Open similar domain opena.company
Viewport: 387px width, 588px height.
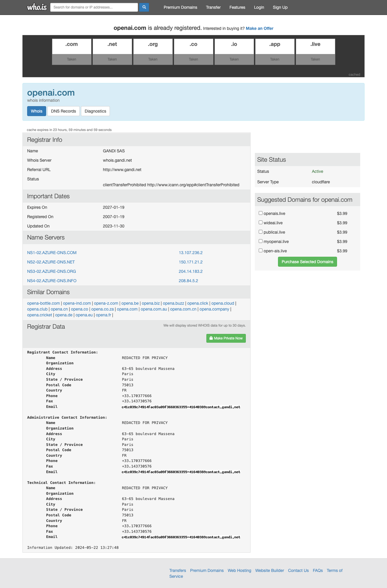tap(214, 309)
